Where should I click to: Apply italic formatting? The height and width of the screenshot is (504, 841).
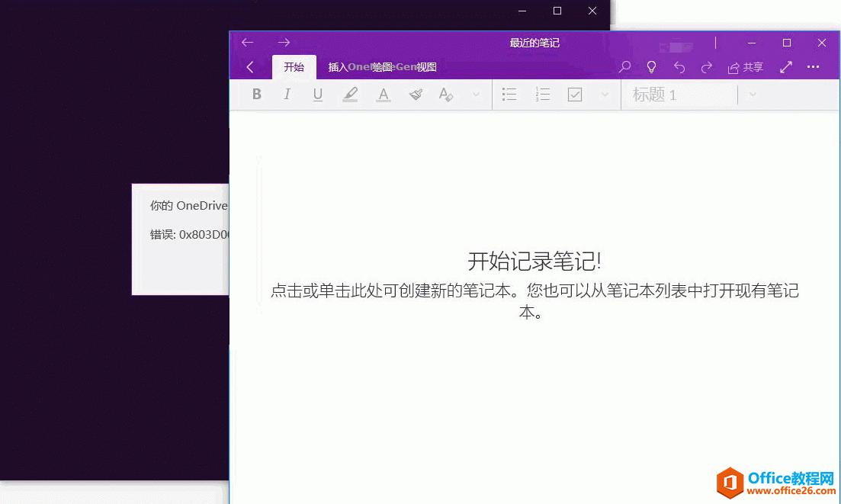tap(287, 94)
